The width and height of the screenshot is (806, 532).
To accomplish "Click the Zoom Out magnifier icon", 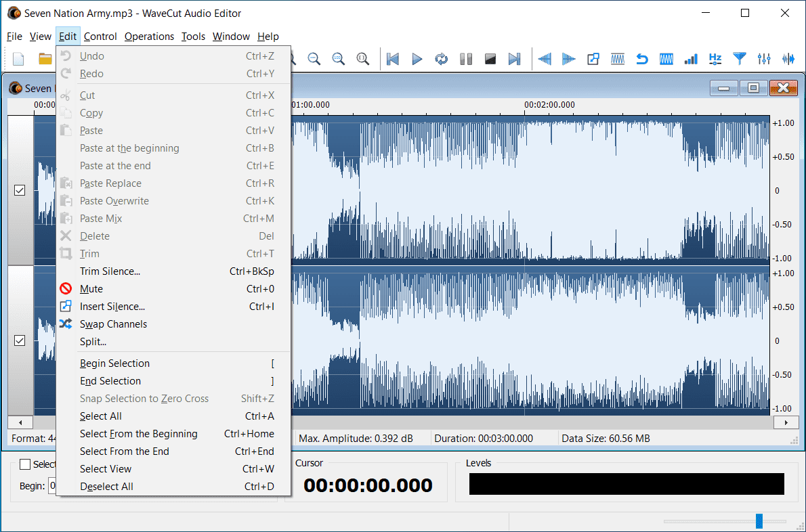I will point(314,60).
